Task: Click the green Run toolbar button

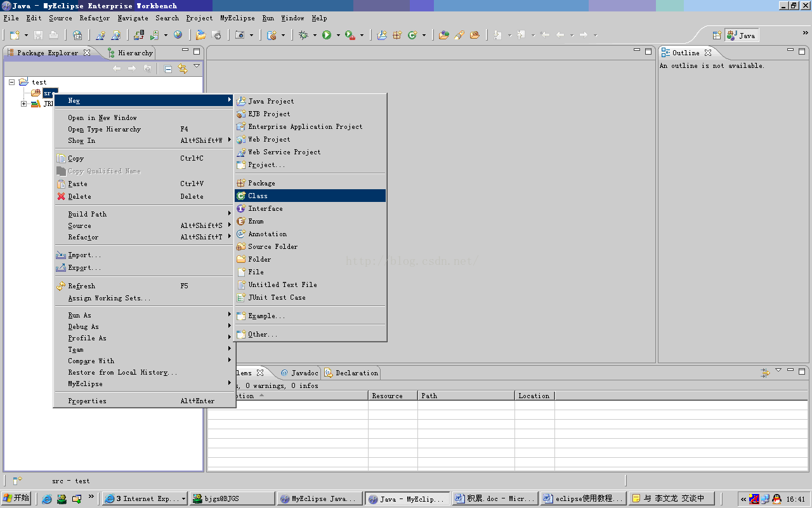Action: coord(327,35)
